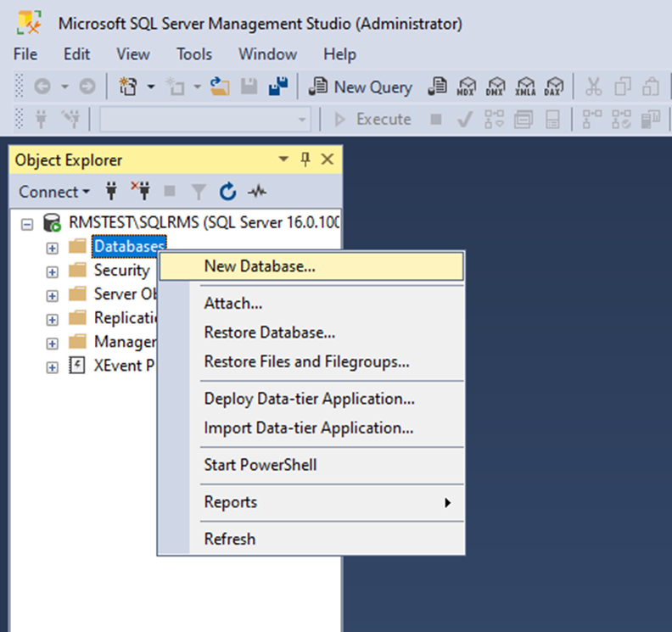Expand the XEvent Profiler node
672x632 pixels.
pos(53,367)
